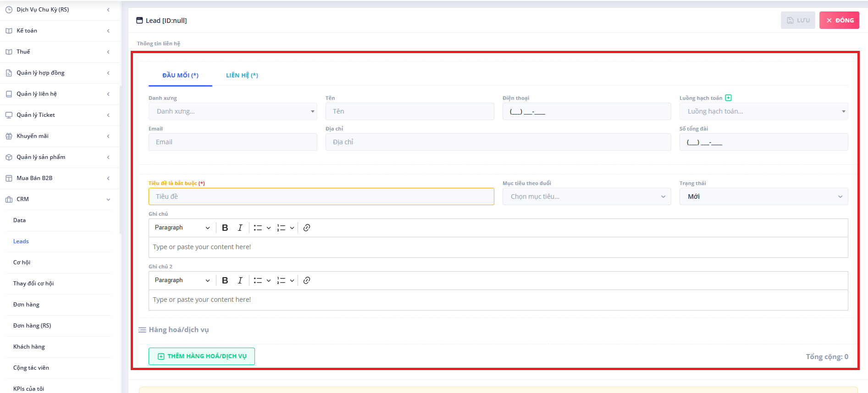Open Khách hàng in CRM sidebar
This screenshot has width=868, height=393.
point(29,347)
